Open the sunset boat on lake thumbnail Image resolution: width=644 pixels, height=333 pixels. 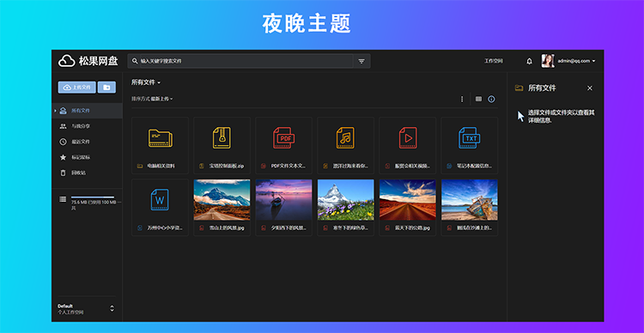tap(284, 200)
